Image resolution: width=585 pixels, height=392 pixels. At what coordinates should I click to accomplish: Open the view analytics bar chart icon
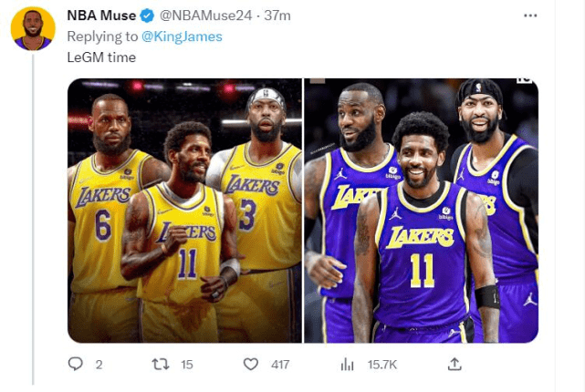[347, 364]
